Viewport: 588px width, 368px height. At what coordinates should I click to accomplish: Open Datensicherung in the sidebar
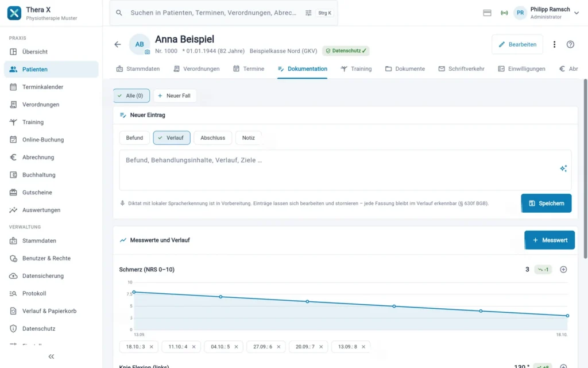point(51,276)
